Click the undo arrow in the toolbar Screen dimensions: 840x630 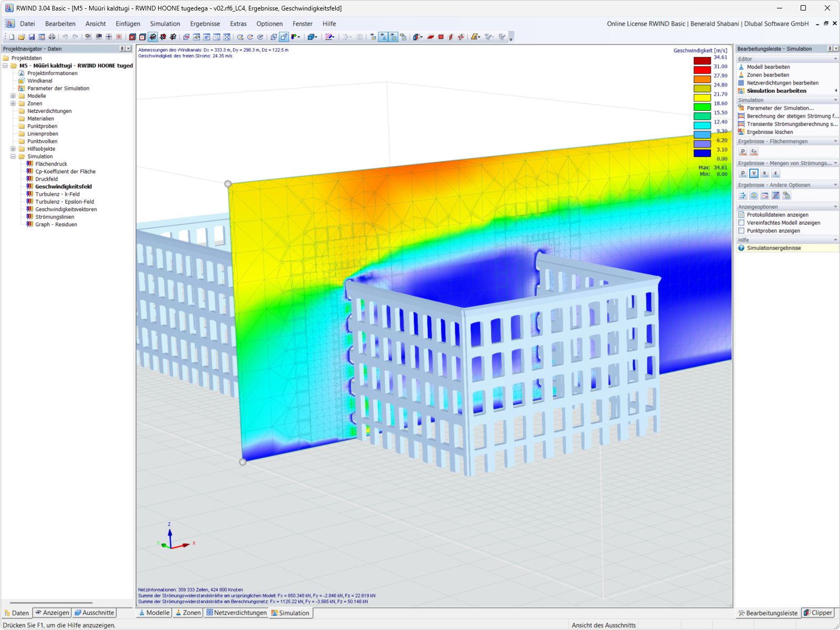pyautogui.click(x=65, y=37)
